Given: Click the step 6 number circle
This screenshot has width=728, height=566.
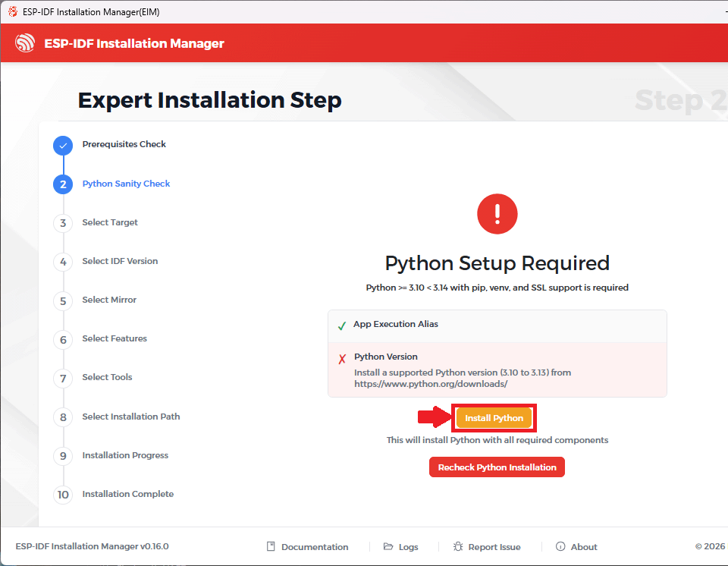Looking at the screenshot, I should coord(63,340).
